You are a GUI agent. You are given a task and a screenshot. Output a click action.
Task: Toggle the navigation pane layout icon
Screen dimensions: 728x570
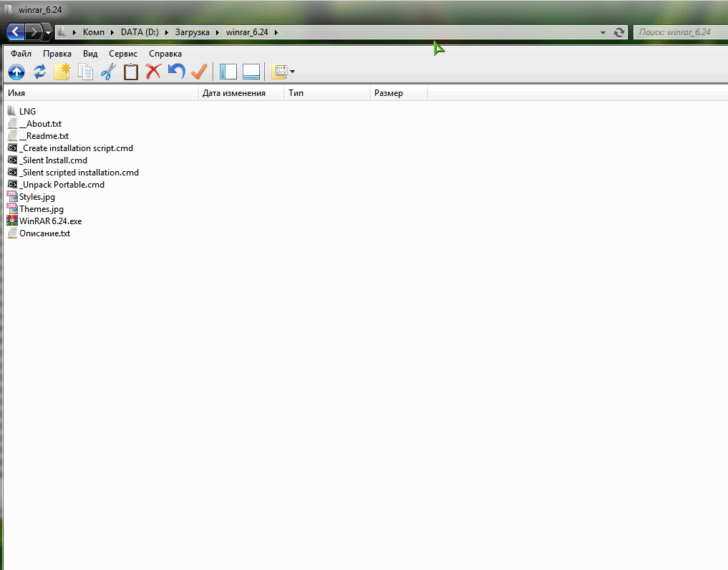click(228, 72)
